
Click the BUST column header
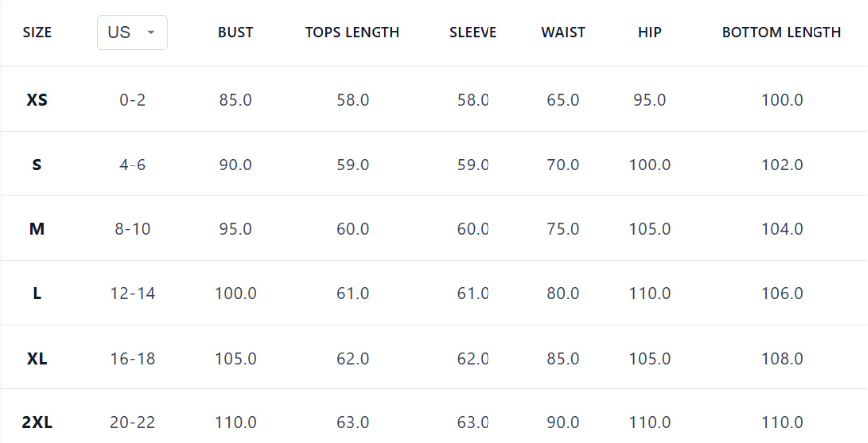tap(236, 32)
